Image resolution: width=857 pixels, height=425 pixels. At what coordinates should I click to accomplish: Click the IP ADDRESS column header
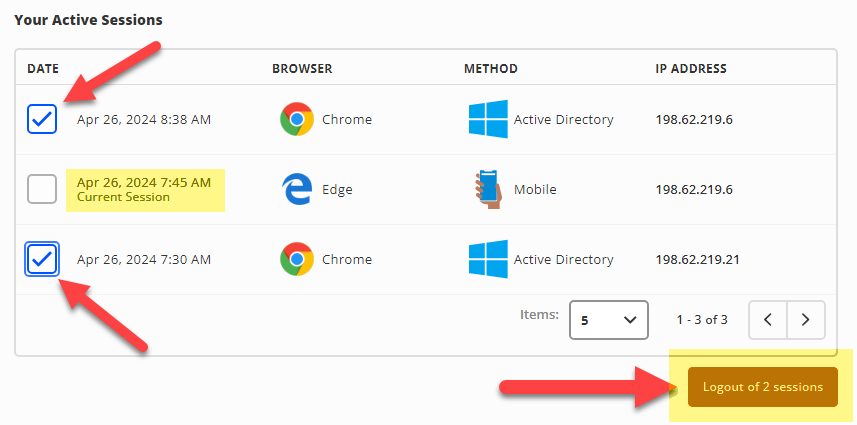691,69
